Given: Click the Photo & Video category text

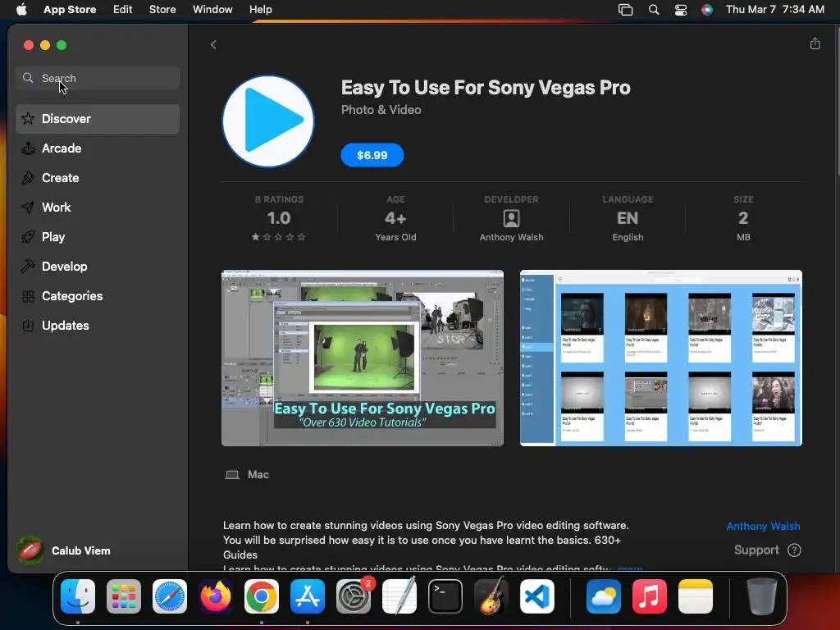Looking at the screenshot, I should pos(381,110).
